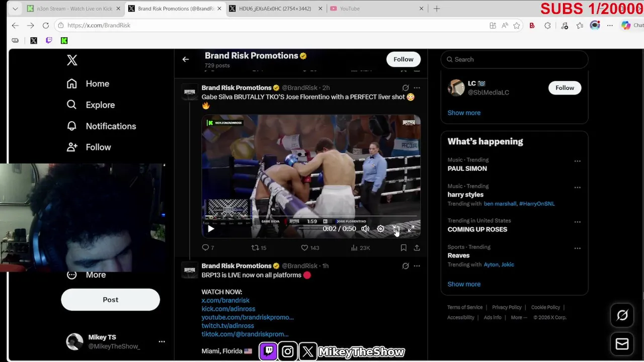The height and width of the screenshot is (362, 644).
Task: Open options for COMING UP ROSES trend
Action: [577, 222]
